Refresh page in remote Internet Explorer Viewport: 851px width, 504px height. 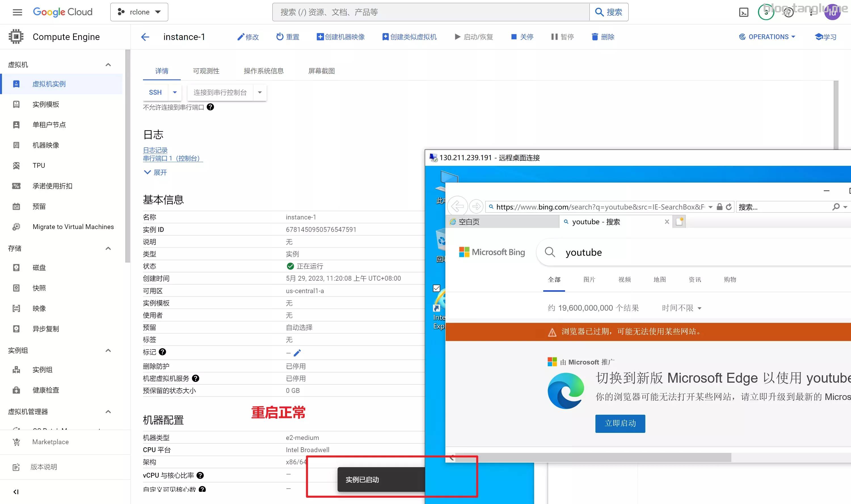coord(729,207)
